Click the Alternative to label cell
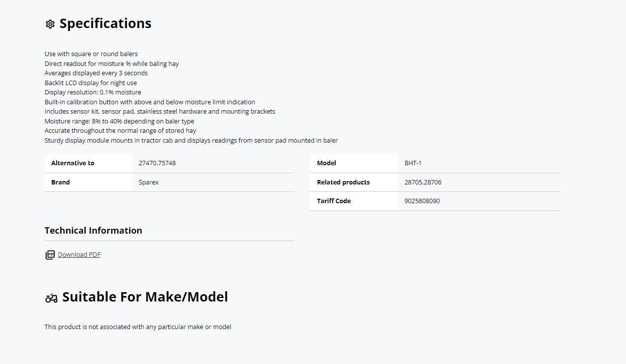The height and width of the screenshot is (364, 626). [73, 163]
